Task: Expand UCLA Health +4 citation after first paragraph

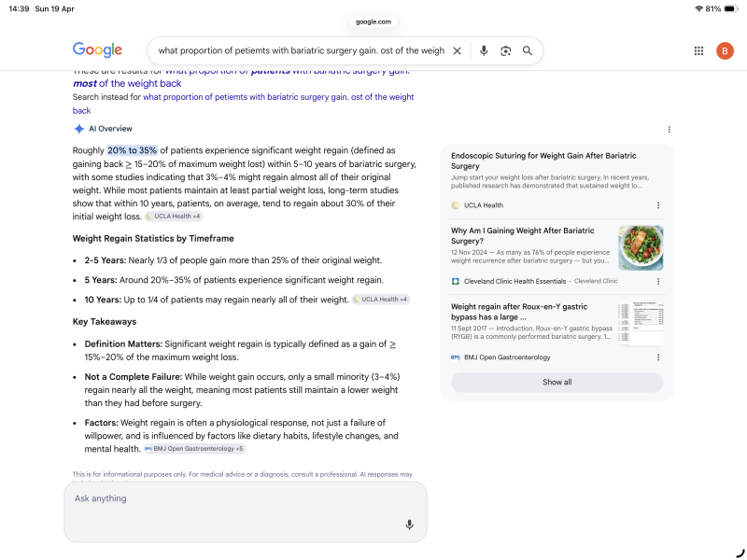Action: 174,217
